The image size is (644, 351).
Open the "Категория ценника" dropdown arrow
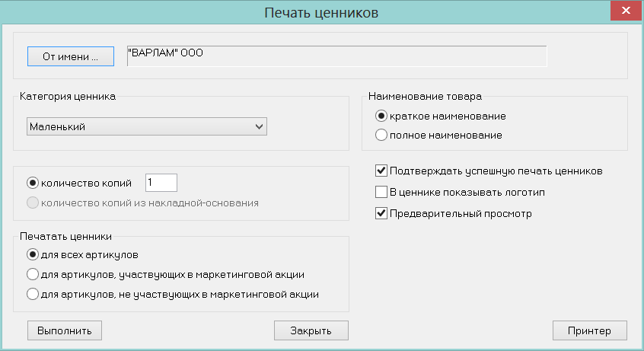pos(259,126)
